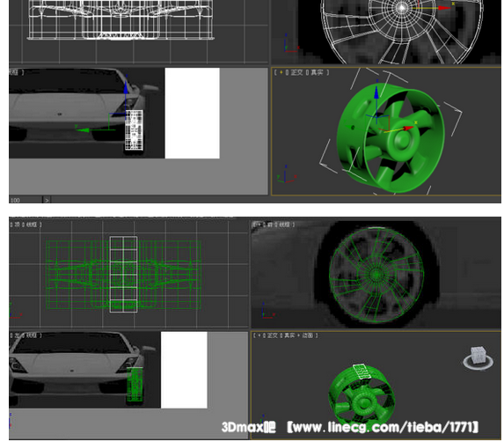Select the white highlighted polygons on lower green rim
The image size is (504, 442).
coord(362,372)
